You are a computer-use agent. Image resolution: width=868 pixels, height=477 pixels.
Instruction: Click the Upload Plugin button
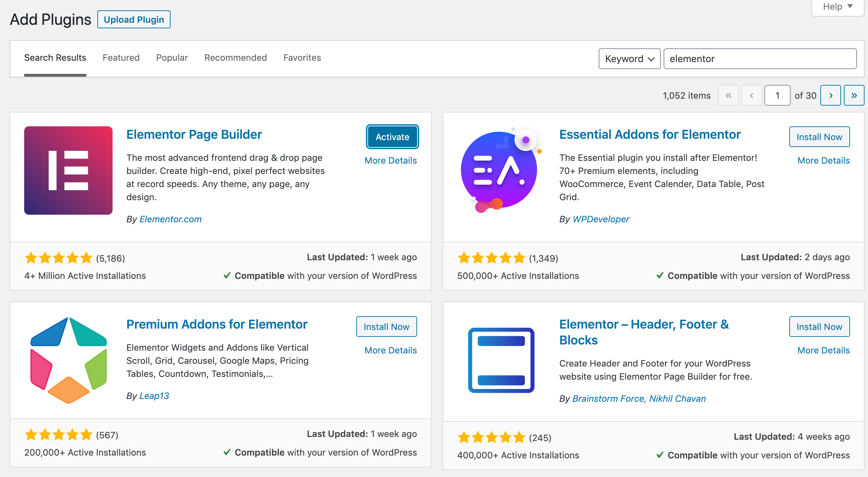click(x=134, y=20)
